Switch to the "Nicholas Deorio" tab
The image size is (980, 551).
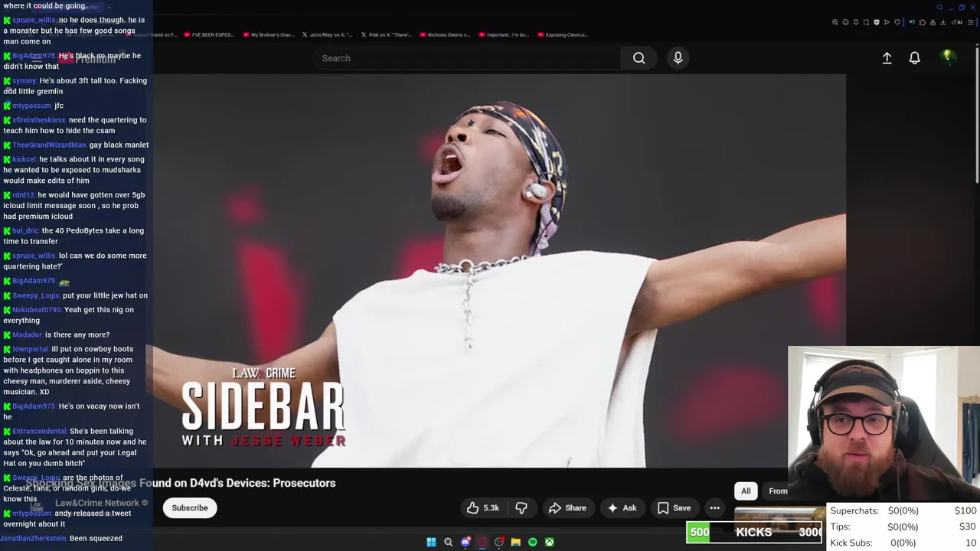(x=446, y=34)
